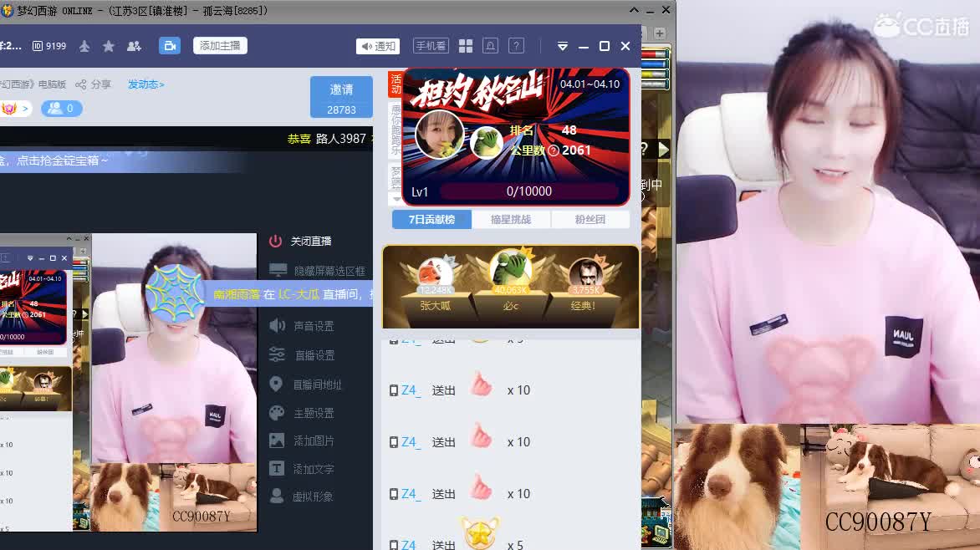
Task: Click the picture icon beside 添加图片
Action: coord(276,441)
